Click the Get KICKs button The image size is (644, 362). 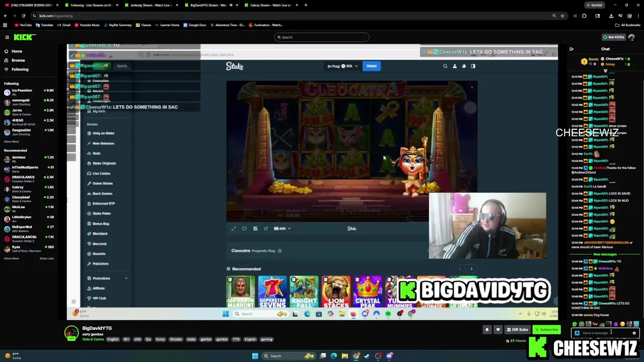[614, 37]
